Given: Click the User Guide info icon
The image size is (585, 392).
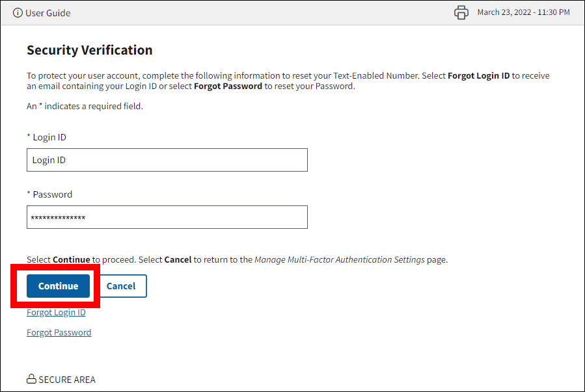Looking at the screenshot, I should tap(18, 13).
